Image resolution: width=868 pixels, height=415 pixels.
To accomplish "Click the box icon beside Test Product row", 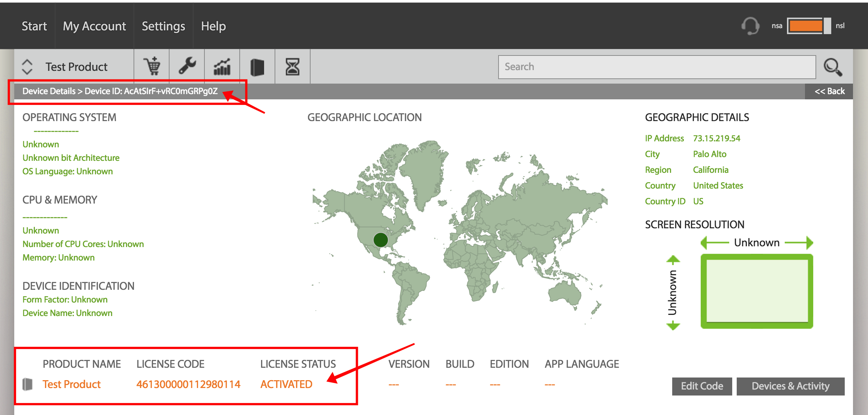I will click(27, 384).
